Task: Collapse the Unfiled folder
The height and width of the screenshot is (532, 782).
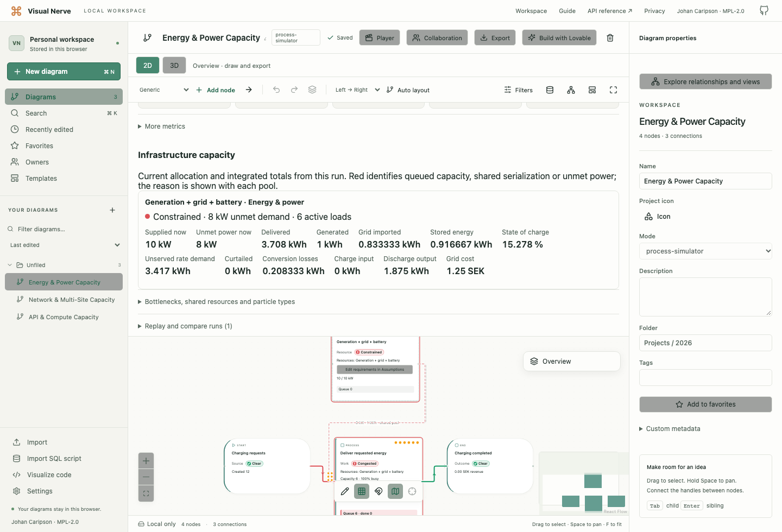Action: click(x=64, y=265)
